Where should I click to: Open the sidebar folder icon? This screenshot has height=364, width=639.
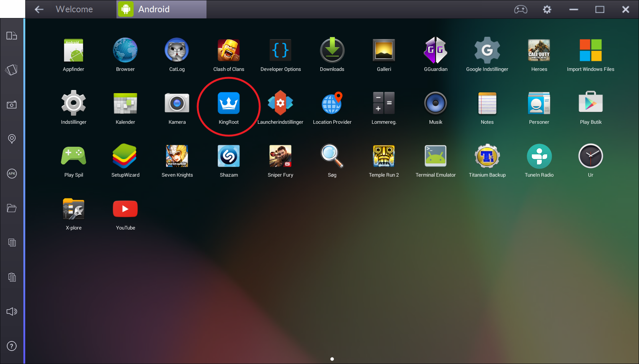click(x=12, y=208)
